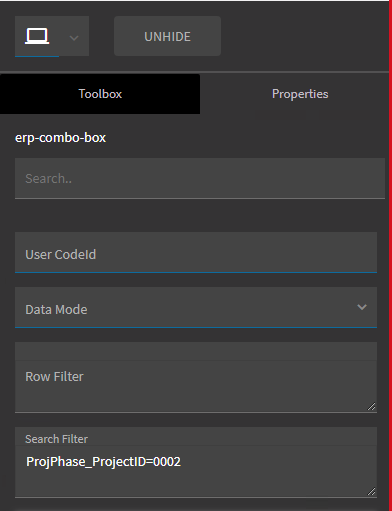Open the Data Mode combo box
The image size is (392, 511).
(x=196, y=307)
